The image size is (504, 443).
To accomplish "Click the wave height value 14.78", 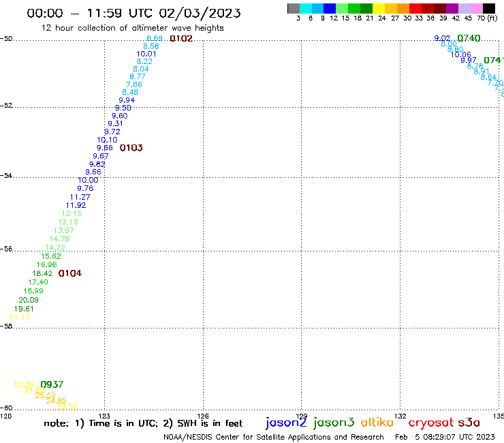I will pos(59,239).
